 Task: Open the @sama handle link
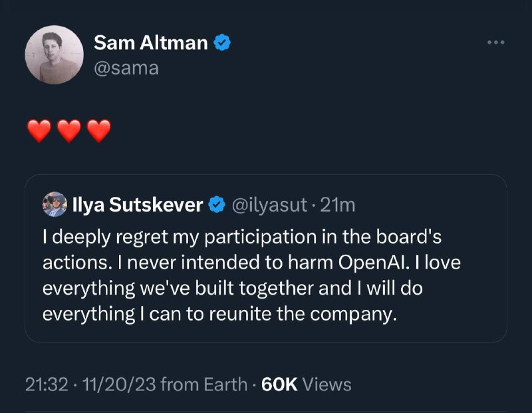(x=126, y=67)
